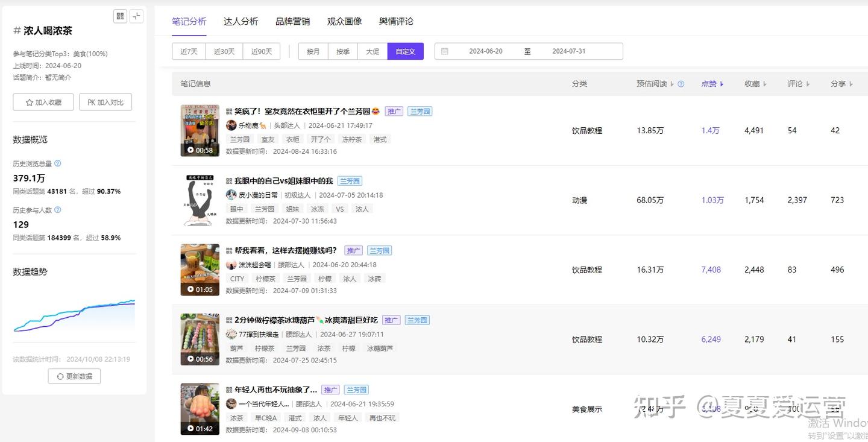Click 沫沫超会喝 author avatar
Screen dimensions: 868x442
coord(231,265)
